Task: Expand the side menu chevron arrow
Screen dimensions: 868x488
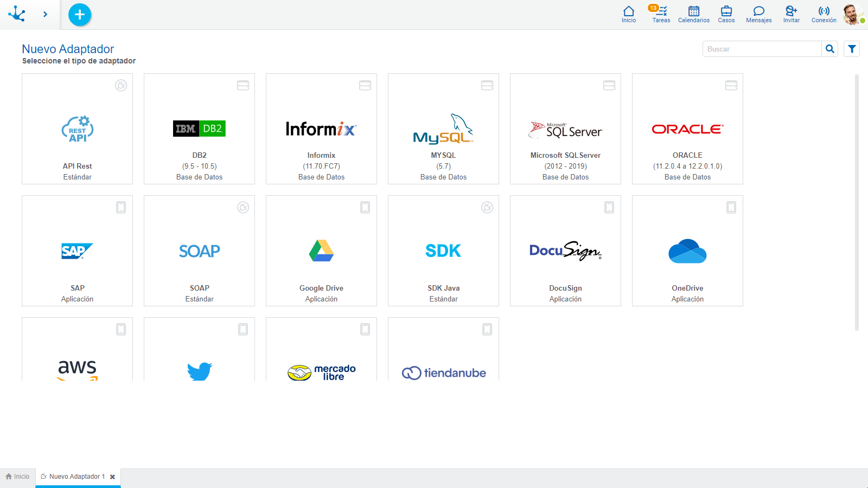Action: point(45,15)
